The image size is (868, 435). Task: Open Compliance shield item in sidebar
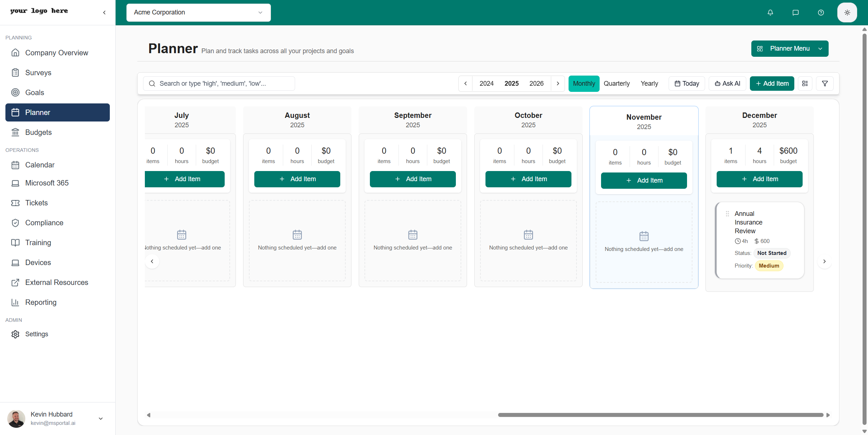point(44,223)
